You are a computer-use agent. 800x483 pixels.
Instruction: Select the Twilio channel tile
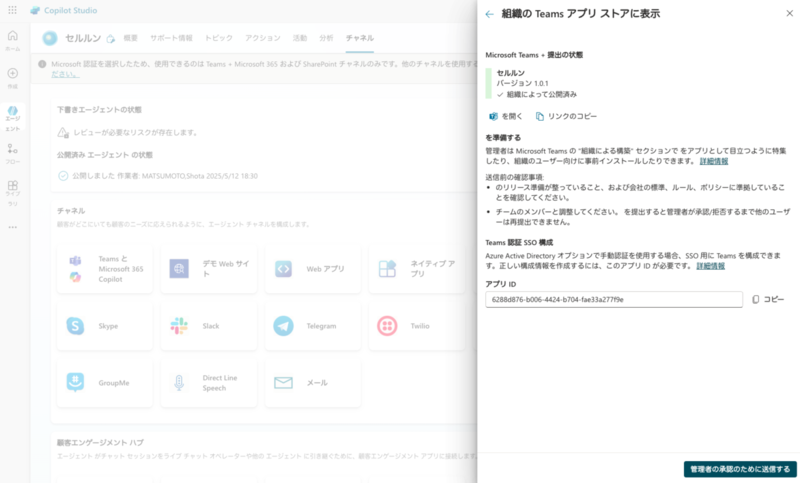coord(417,326)
